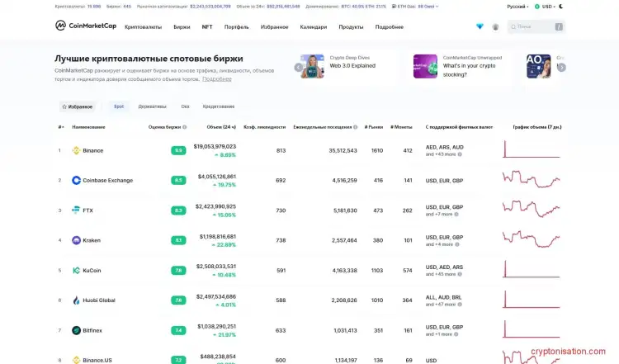Switch to the Кредитование tab

[219, 106]
